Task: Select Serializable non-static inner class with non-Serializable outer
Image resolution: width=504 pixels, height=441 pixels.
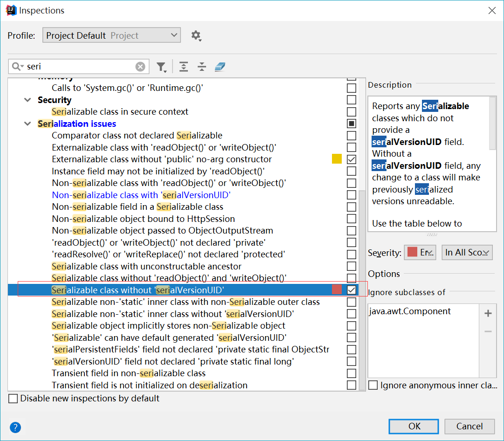Action: pyautogui.click(x=186, y=302)
